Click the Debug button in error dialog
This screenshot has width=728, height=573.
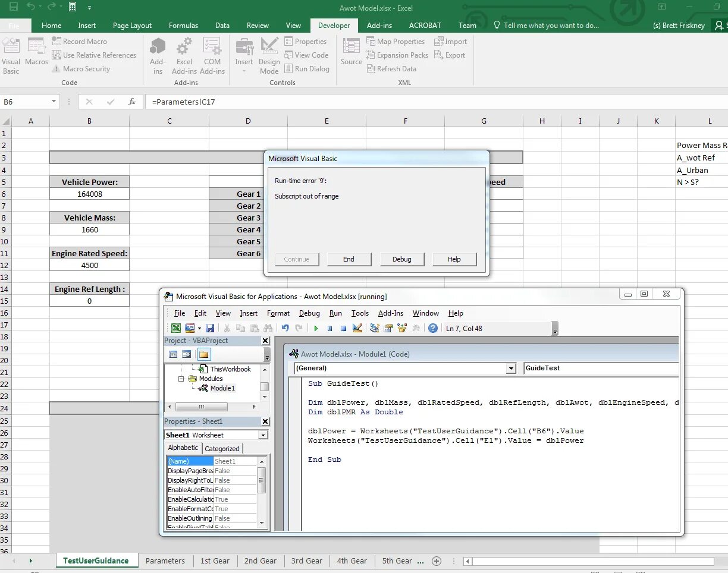(402, 259)
